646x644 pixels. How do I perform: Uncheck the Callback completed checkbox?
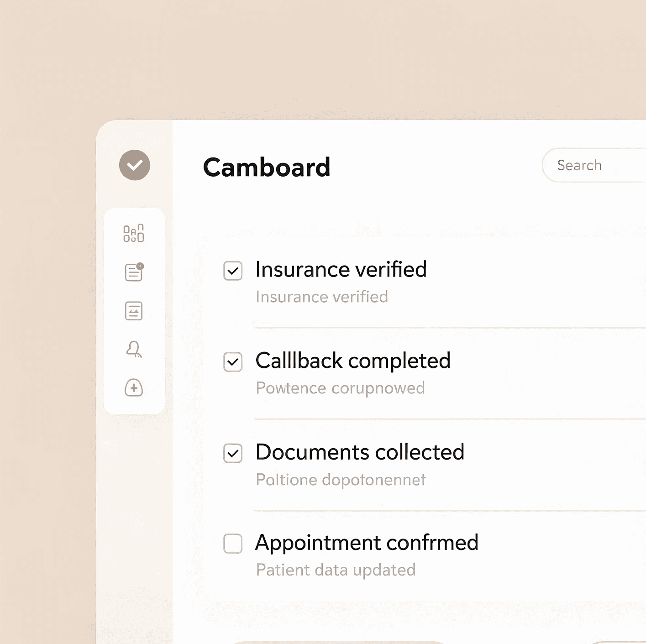point(233,362)
